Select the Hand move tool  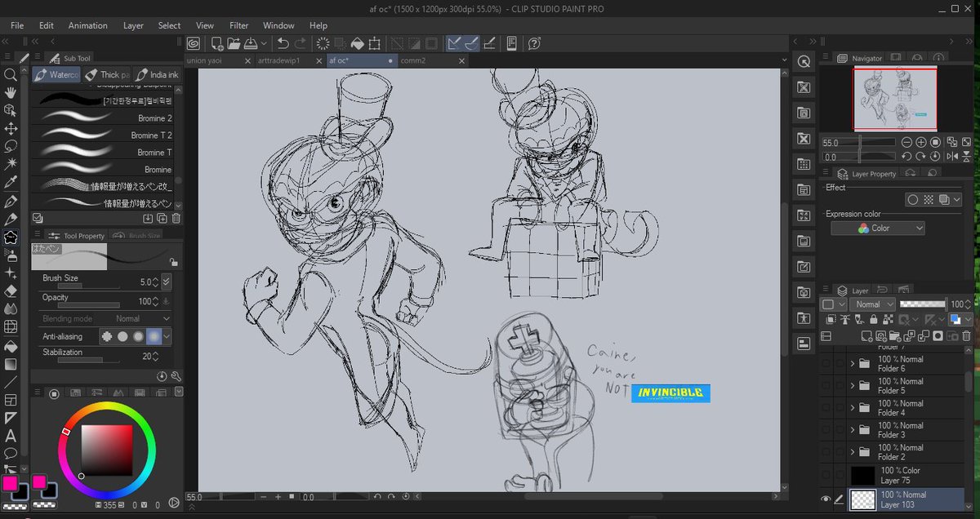click(11, 92)
